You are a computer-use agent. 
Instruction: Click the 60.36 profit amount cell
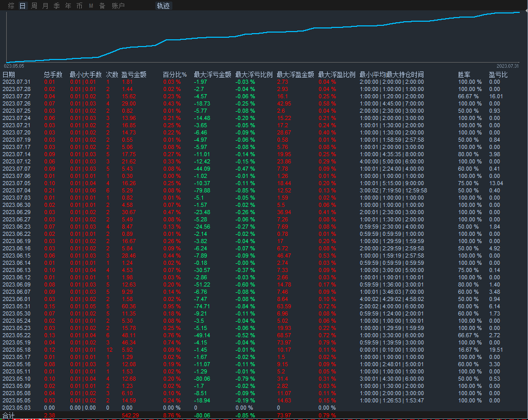(129, 306)
